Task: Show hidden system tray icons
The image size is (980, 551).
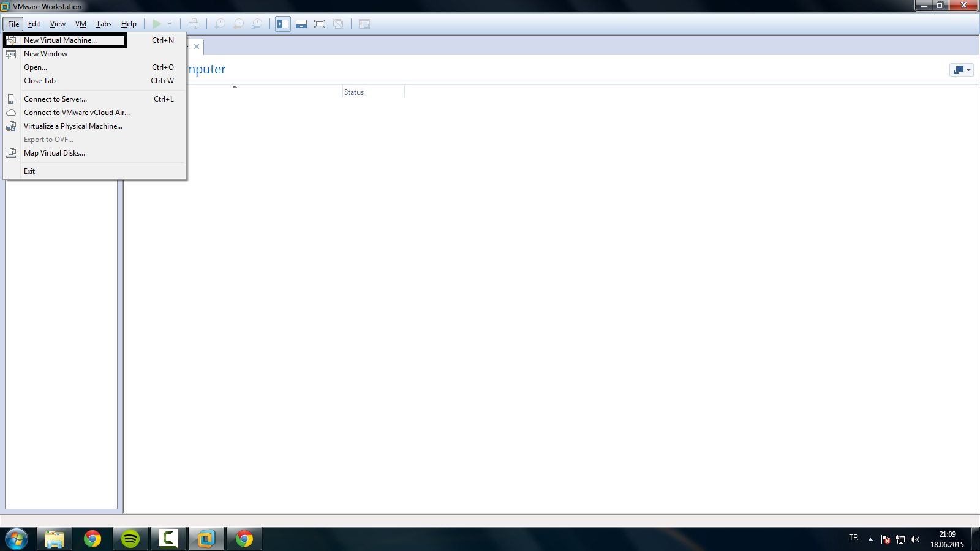Action: point(870,539)
